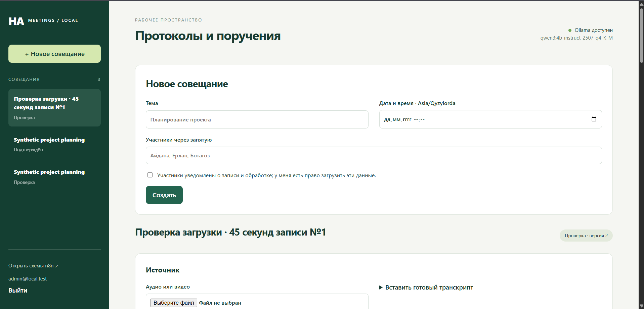Click the 'СОВЕЩАНИЯ' sidebar section label

tap(24, 80)
